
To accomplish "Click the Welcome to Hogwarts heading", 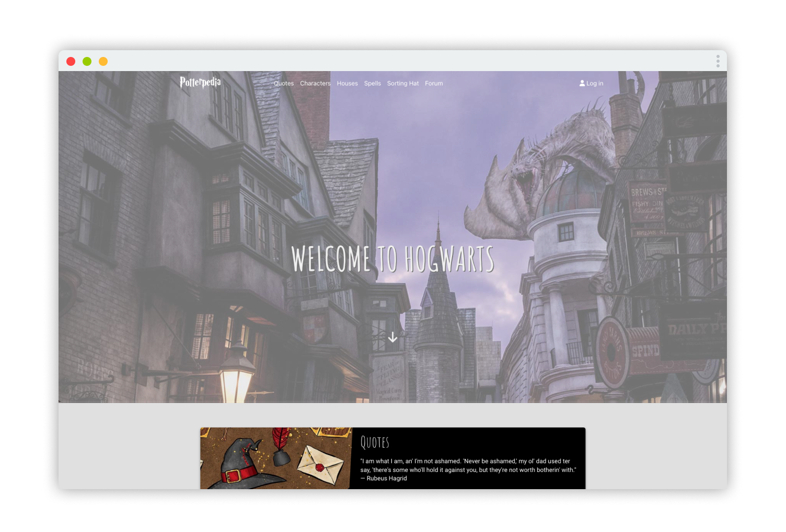I will click(392, 259).
